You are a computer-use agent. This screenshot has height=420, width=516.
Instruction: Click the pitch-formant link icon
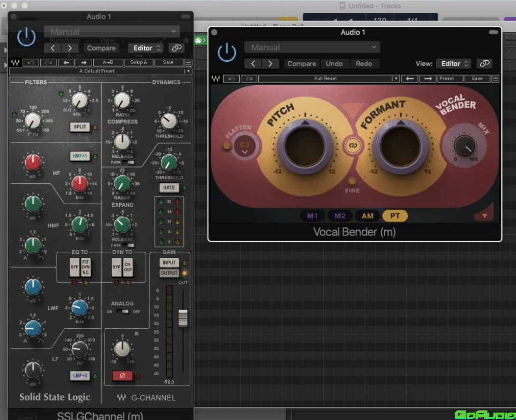coord(353,146)
